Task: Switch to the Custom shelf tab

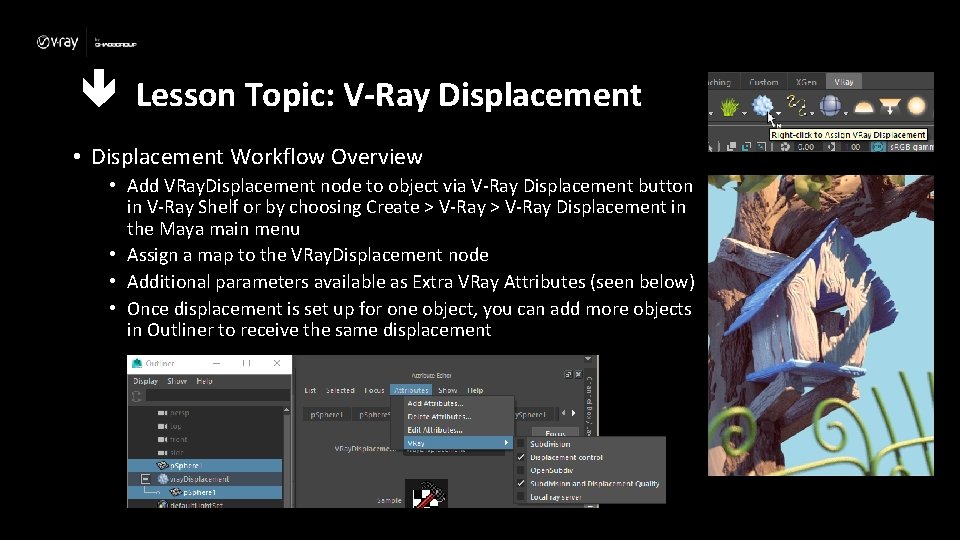Action: click(x=763, y=81)
